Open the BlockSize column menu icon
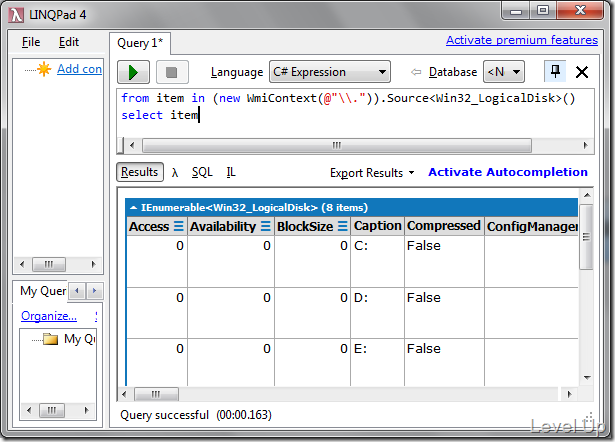615x442 pixels. (x=343, y=226)
